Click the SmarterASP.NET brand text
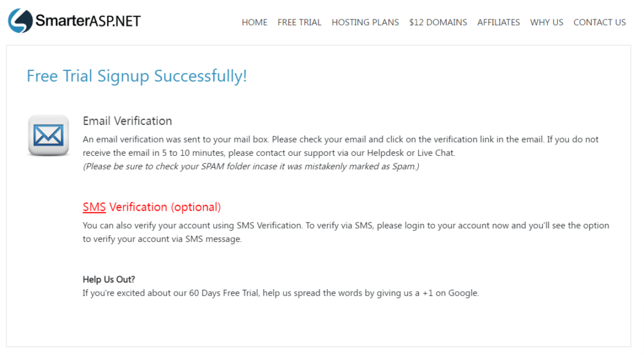 88,20
